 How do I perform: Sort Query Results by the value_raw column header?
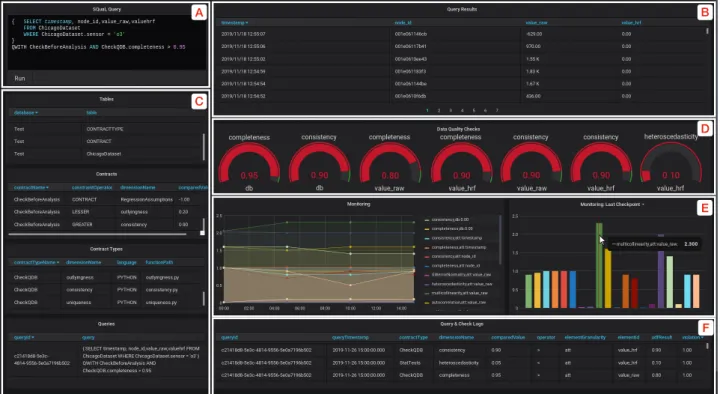click(536, 23)
